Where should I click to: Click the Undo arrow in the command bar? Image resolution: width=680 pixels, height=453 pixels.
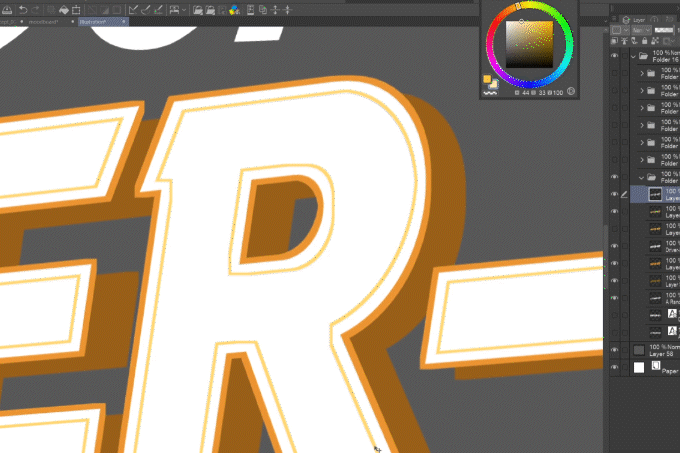(22, 9)
